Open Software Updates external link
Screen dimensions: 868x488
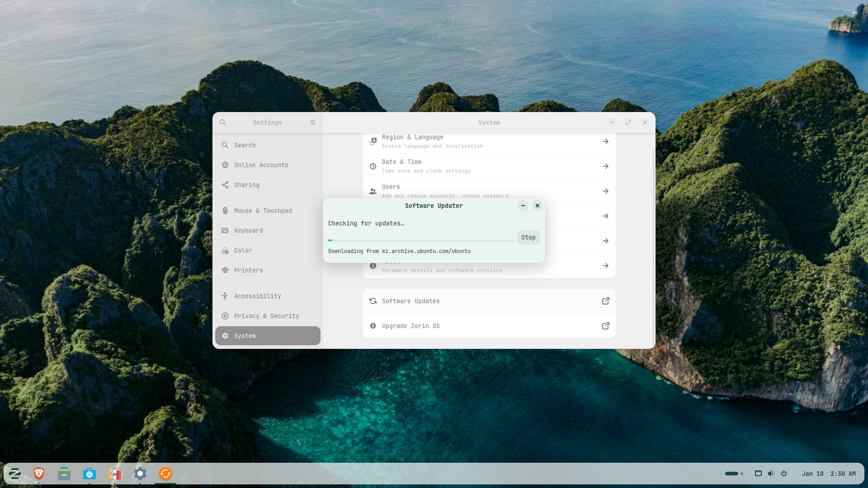489,301
